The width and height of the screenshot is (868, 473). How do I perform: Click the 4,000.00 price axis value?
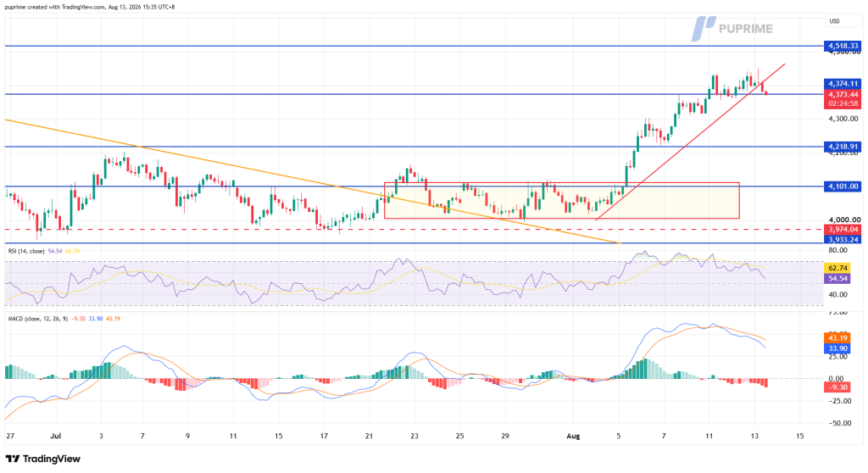coord(843,220)
